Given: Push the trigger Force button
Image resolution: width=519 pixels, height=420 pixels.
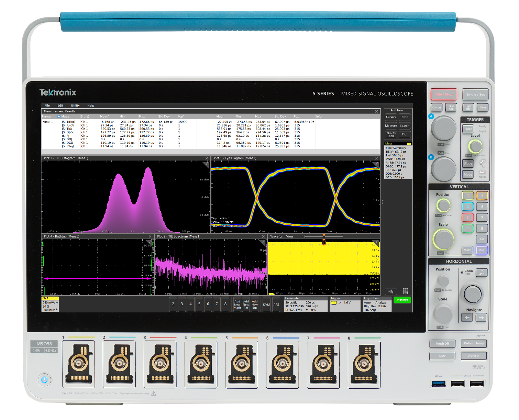Looking at the screenshot, I should coord(468,129).
